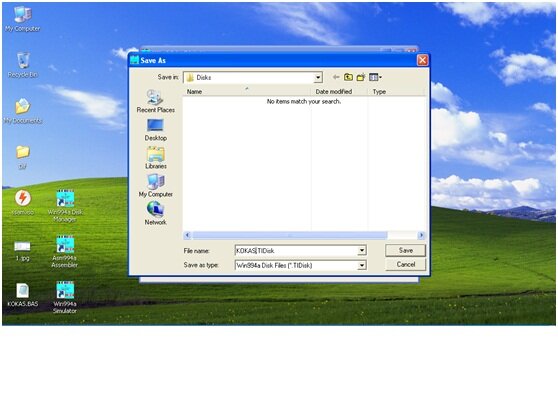This screenshot has width=558, height=403.
Task: Open My Documents desktop icon
Action: click(23, 111)
